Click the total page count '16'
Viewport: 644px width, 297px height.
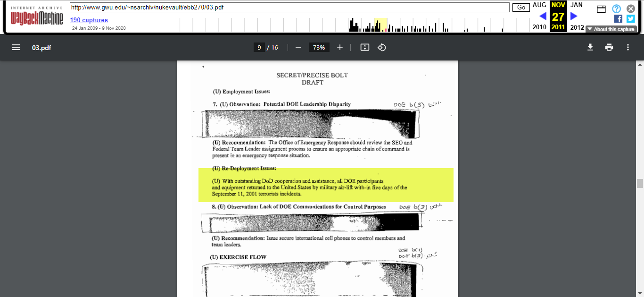pyautogui.click(x=275, y=48)
